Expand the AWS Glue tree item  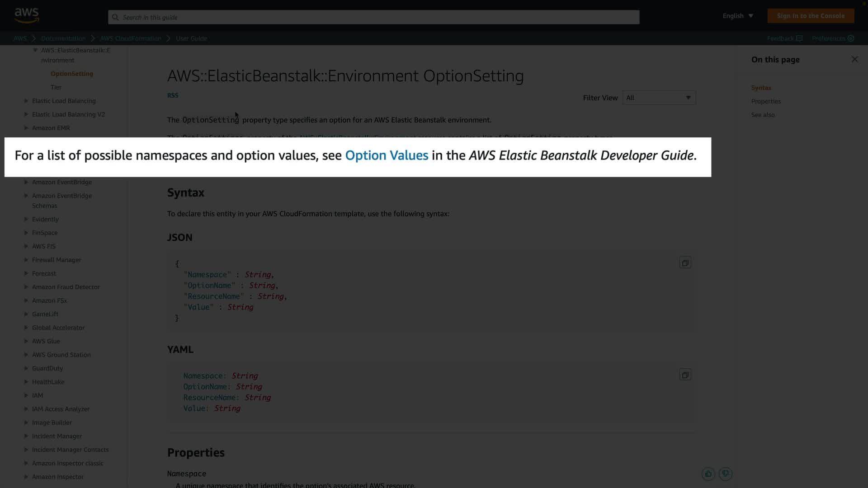tap(26, 341)
